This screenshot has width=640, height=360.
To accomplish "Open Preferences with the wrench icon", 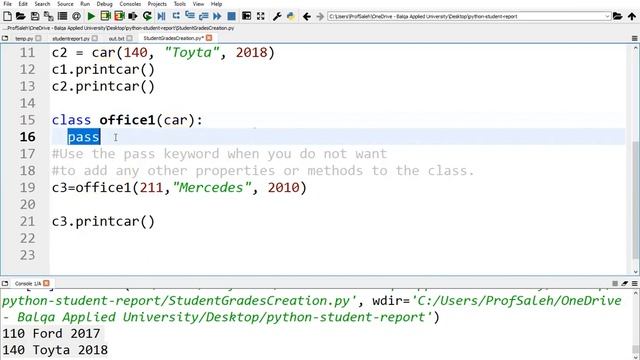I will [277, 16].
